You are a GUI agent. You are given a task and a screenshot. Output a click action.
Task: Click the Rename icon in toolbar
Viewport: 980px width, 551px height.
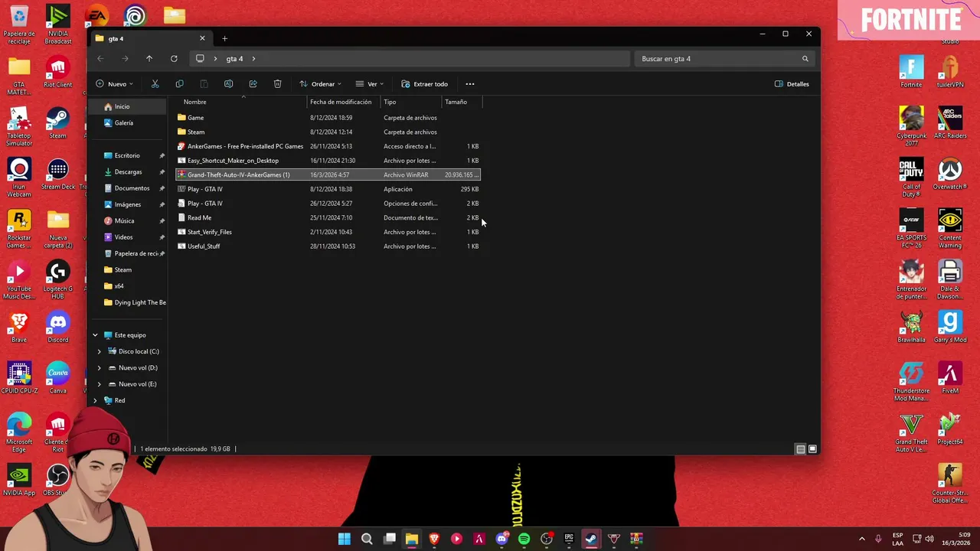click(228, 84)
